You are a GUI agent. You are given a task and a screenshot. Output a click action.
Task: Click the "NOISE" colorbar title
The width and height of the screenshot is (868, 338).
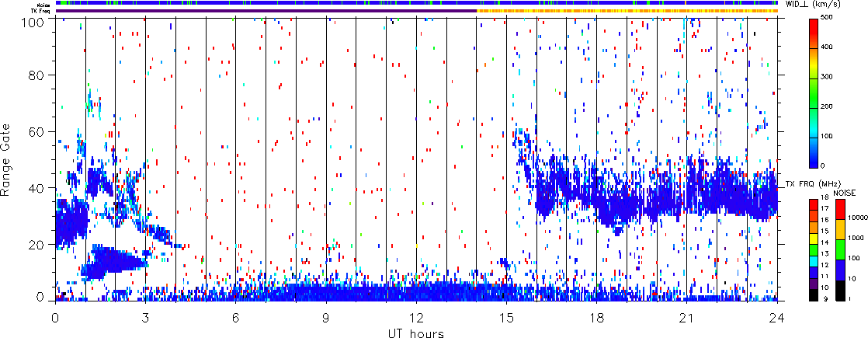843,192
